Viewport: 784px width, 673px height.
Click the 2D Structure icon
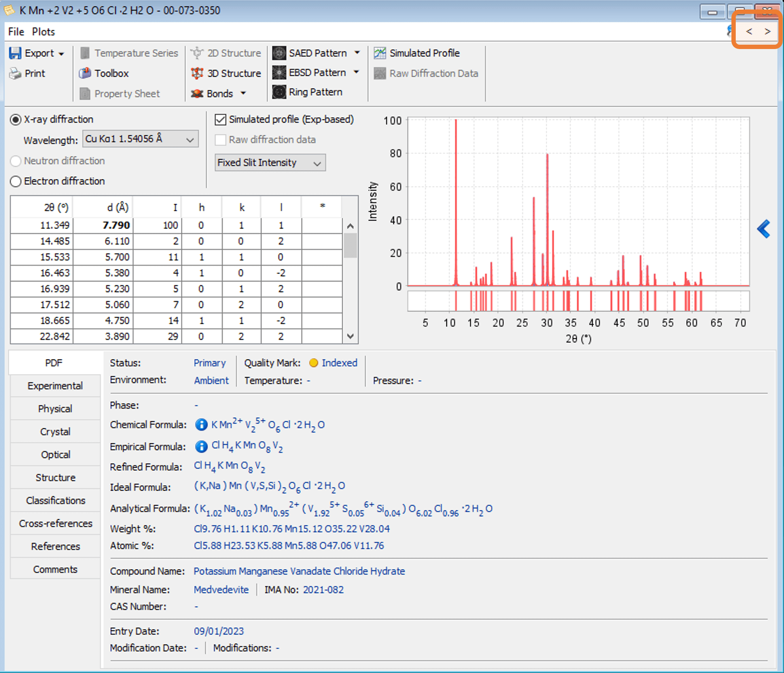point(197,53)
